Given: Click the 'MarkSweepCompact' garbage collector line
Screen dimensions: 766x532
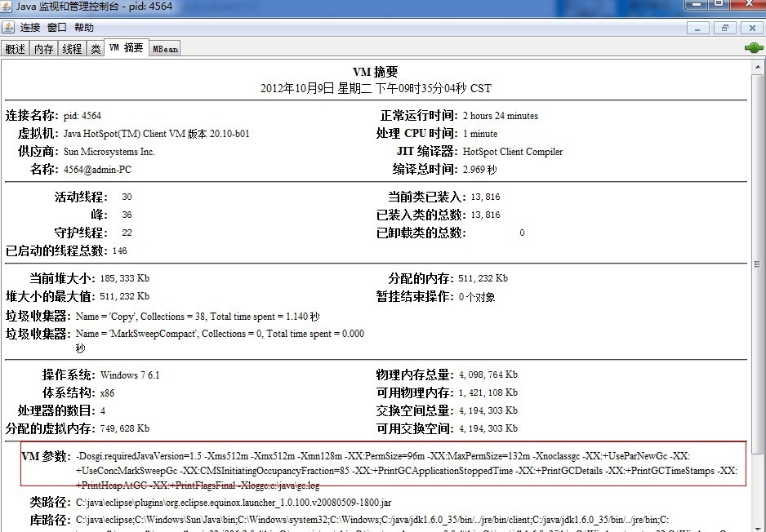Looking at the screenshot, I should click(x=220, y=341).
